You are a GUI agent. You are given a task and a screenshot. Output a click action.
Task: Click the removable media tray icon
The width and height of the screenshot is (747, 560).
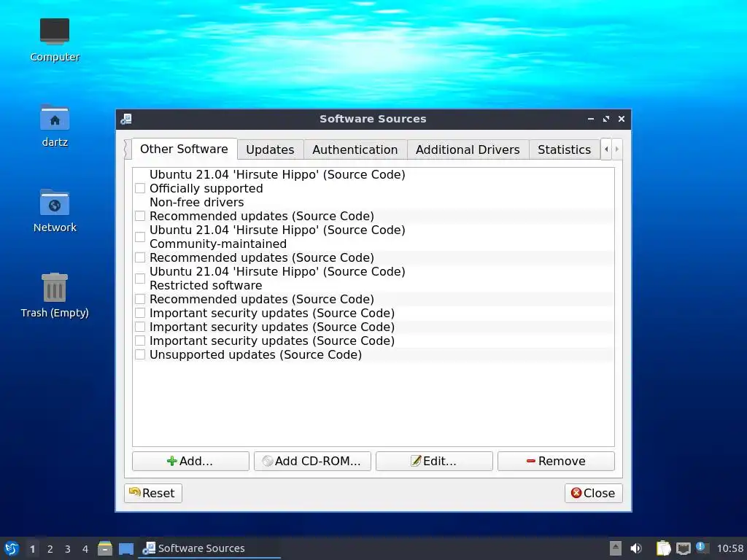coord(615,548)
